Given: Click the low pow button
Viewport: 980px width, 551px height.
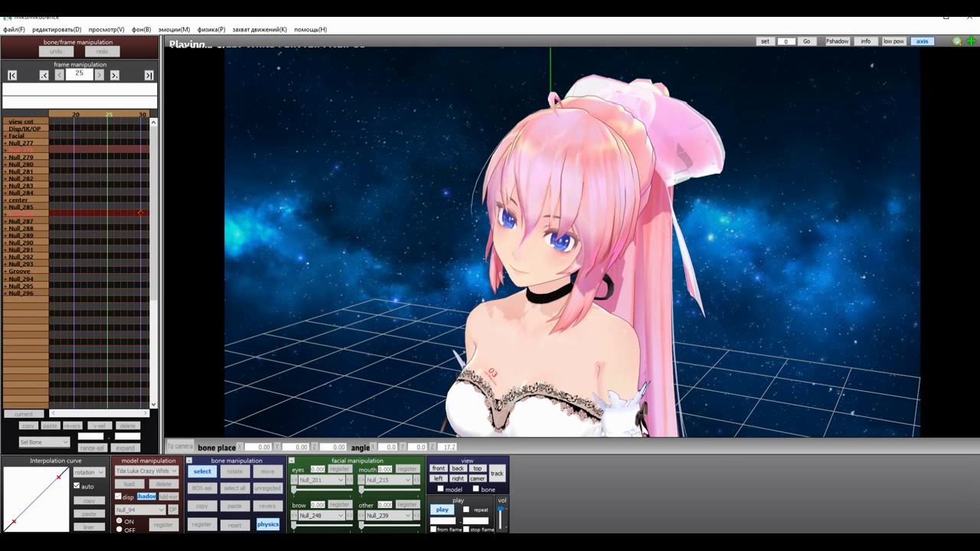Looking at the screenshot, I should click(x=893, y=41).
